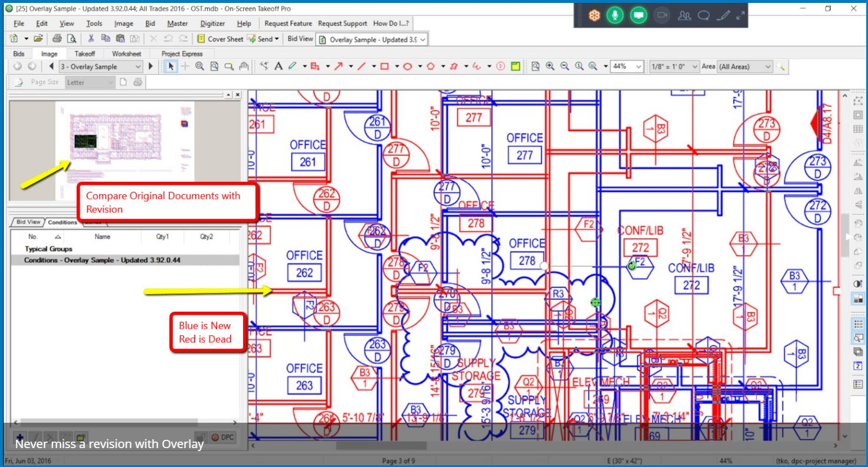Switch to the Project Express tab
Viewport: 868px width, 467px height.
click(182, 54)
